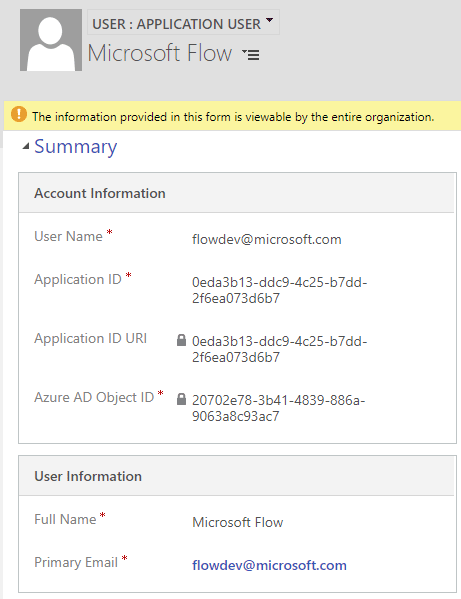Viewport: 461px width, 599px height.
Task: Click the User Name field label
Action: (68, 236)
